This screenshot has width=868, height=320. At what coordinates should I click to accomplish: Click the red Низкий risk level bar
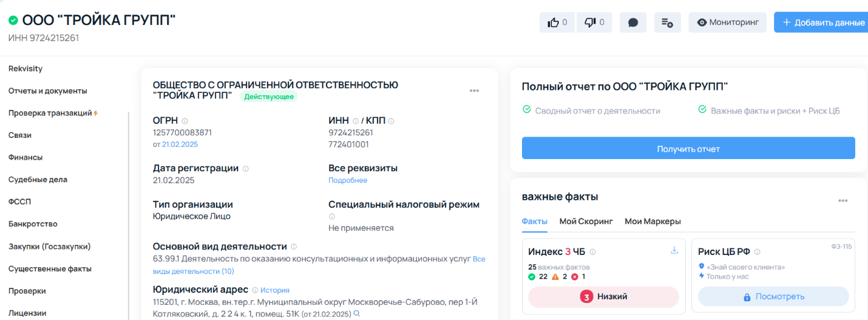pyautogui.click(x=603, y=297)
